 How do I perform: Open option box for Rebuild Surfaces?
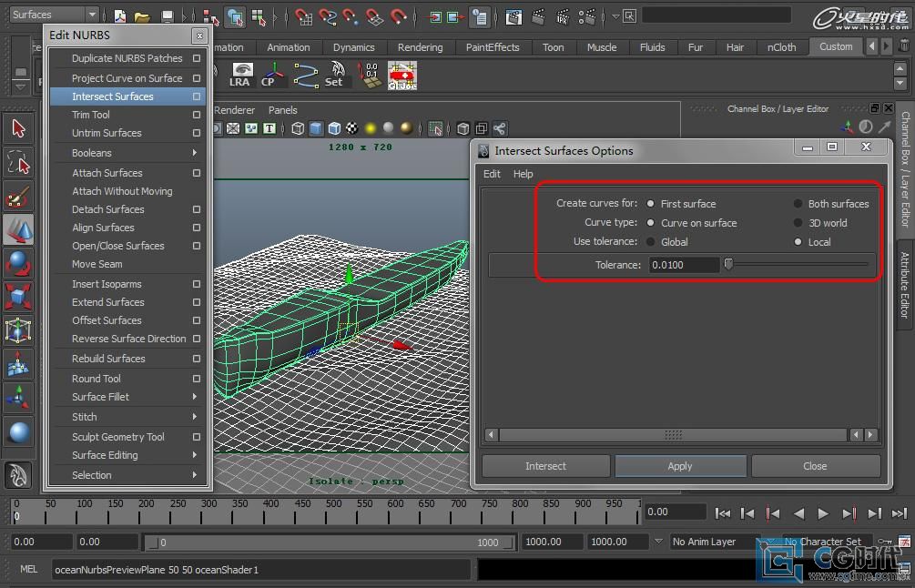tap(197, 359)
